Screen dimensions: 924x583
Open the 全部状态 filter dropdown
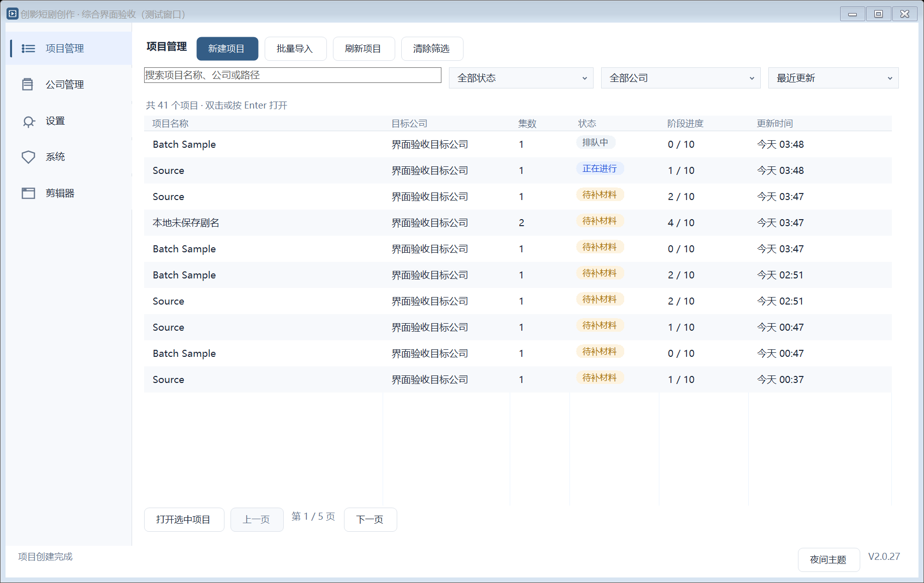click(x=521, y=78)
